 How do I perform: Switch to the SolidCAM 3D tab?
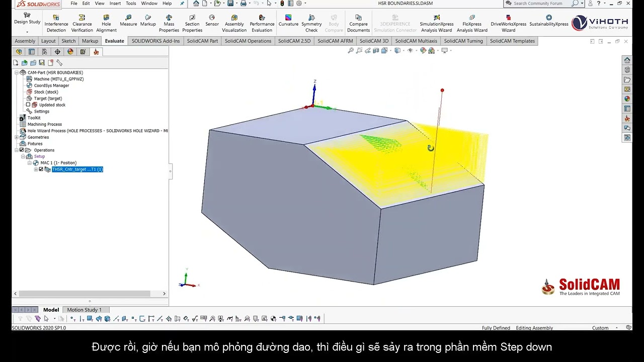click(374, 41)
